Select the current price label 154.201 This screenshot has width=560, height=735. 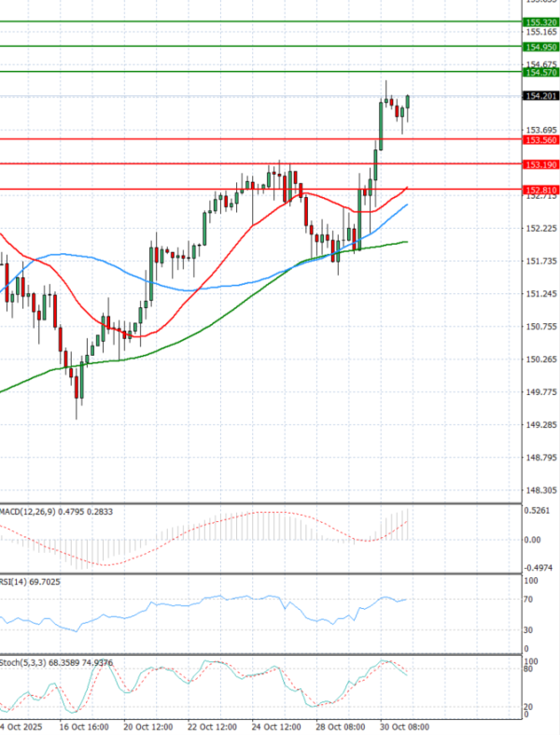coord(540,96)
